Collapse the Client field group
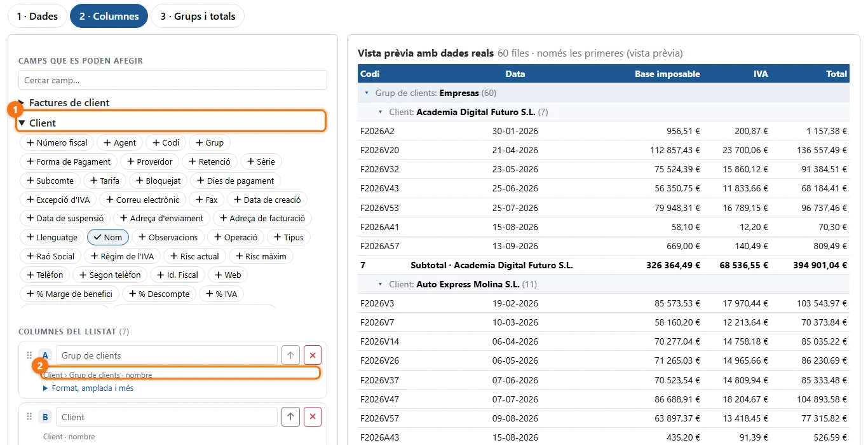The width and height of the screenshot is (868, 445). point(172,123)
